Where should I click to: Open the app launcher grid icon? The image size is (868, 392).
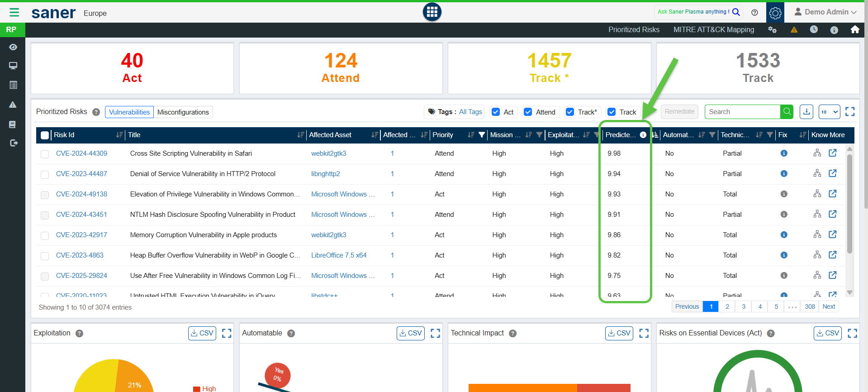point(432,12)
